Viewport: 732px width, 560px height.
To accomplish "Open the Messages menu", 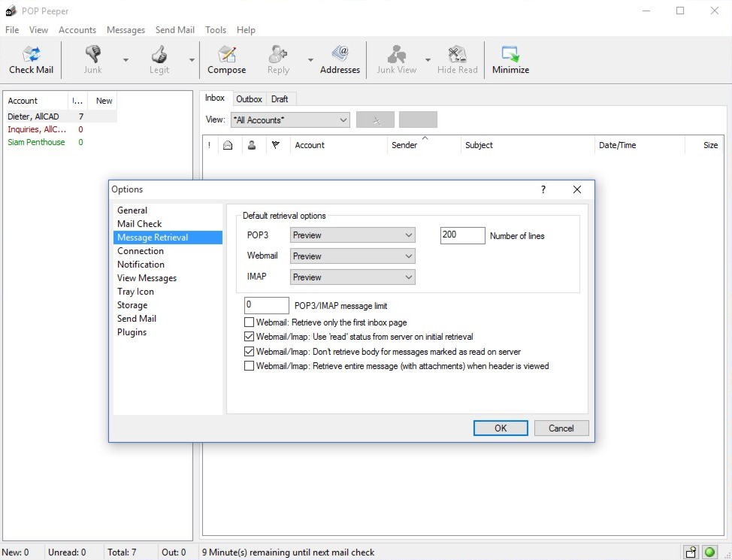I will pos(126,30).
